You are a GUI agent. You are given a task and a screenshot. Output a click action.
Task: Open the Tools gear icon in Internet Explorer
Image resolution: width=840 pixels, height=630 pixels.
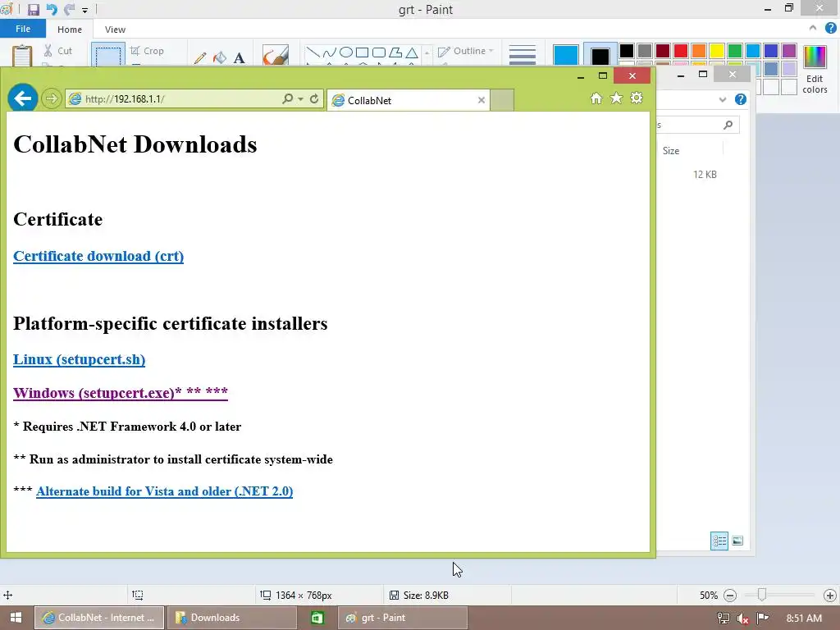[x=637, y=98]
